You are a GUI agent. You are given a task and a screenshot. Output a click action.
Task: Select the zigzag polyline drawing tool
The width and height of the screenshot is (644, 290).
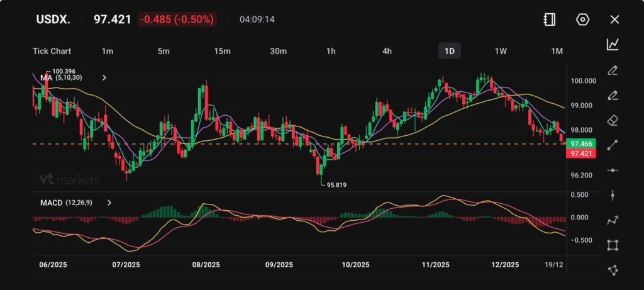(x=612, y=220)
